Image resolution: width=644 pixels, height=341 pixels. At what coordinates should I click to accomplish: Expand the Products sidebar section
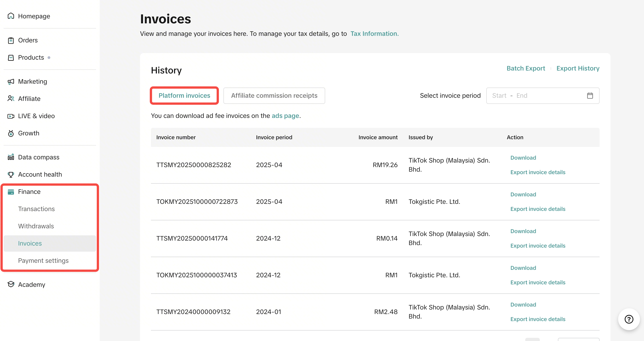31,58
